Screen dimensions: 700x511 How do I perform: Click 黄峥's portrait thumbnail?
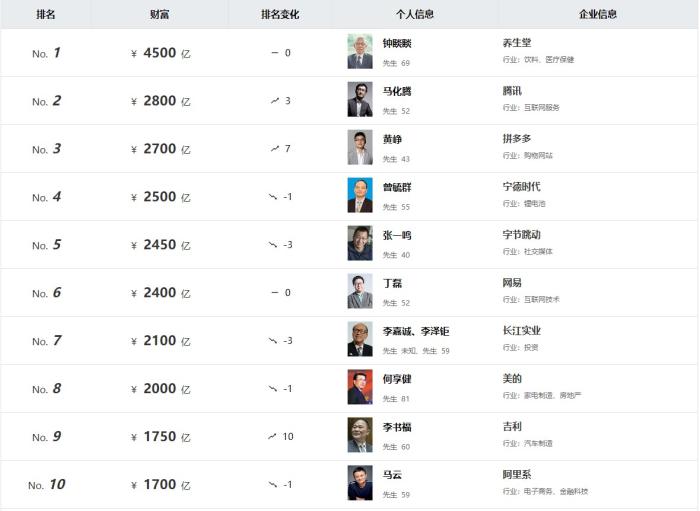tap(359, 148)
